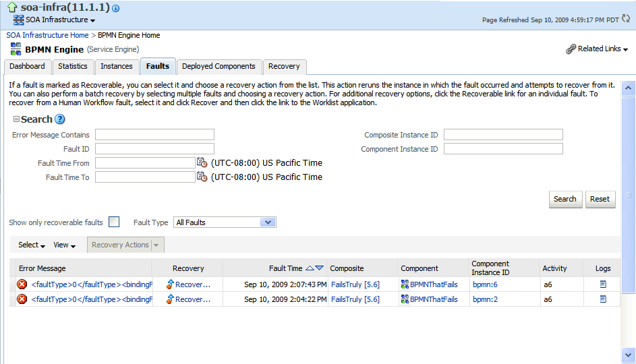Click the scrollbar down arrow
The height and width of the screenshot is (364, 636).
pyautogui.click(x=629, y=355)
